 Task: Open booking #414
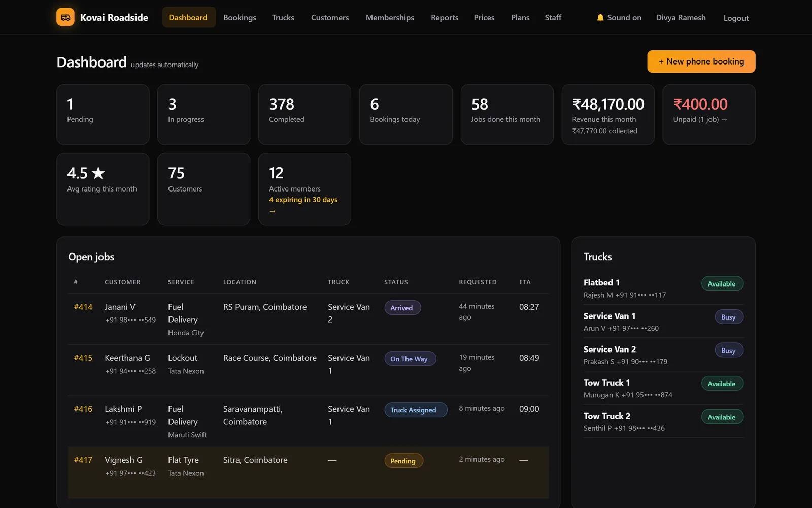tap(83, 307)
